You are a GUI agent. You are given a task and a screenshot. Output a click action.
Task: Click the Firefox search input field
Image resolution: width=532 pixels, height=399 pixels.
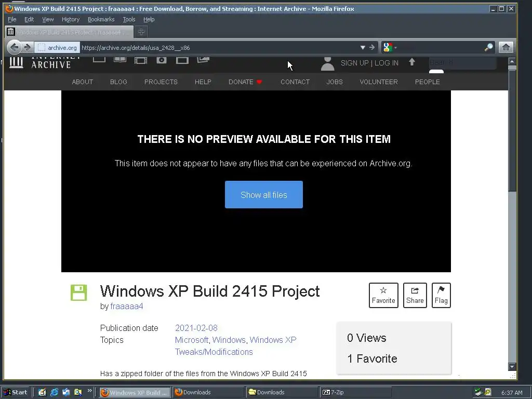tap(441, 47)
